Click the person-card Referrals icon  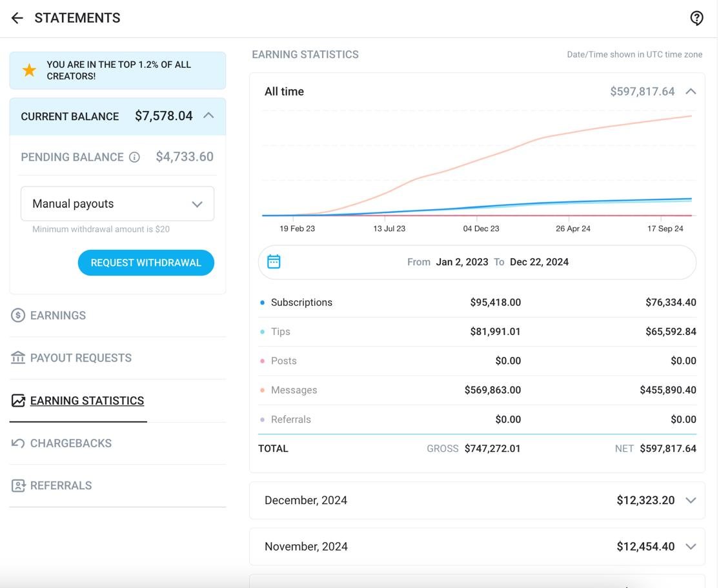(18, 486)
